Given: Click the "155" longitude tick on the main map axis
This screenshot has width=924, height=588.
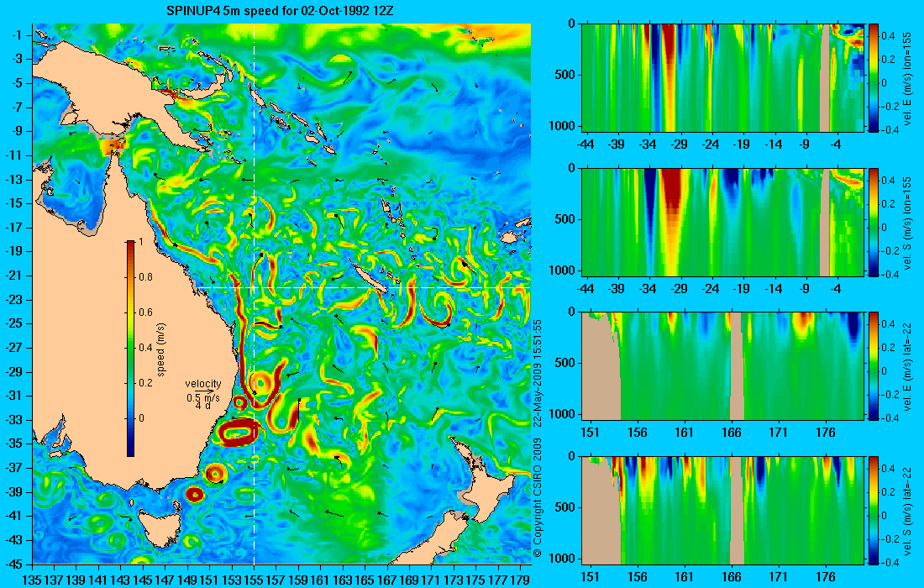Looking at the screenshot, I should tap(254, 580).
